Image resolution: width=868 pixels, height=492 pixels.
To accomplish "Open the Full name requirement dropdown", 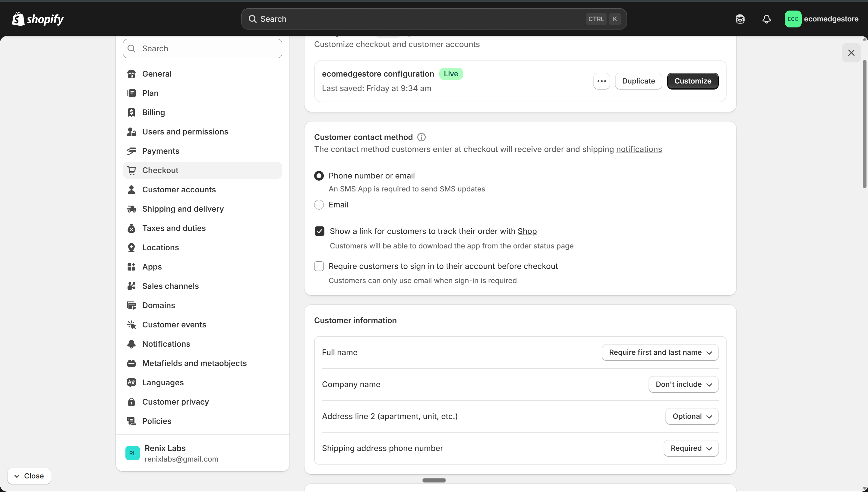I will point(659,352).
